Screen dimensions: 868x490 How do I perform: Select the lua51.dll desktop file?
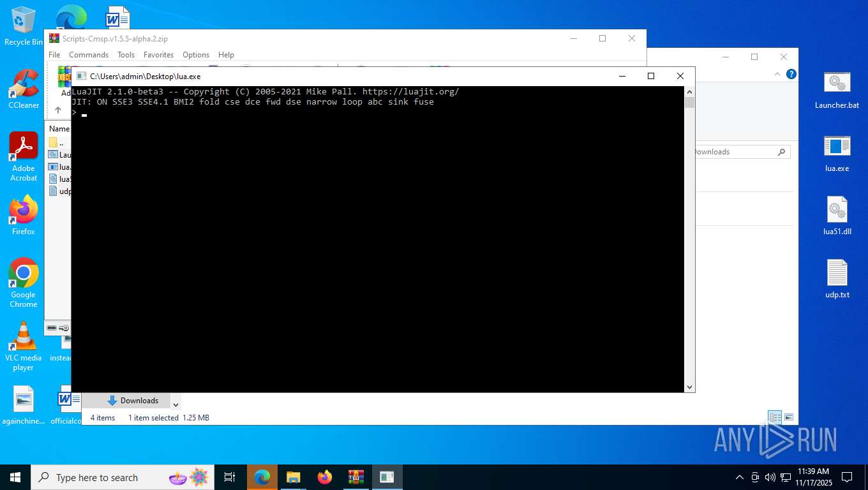(837, 216)
